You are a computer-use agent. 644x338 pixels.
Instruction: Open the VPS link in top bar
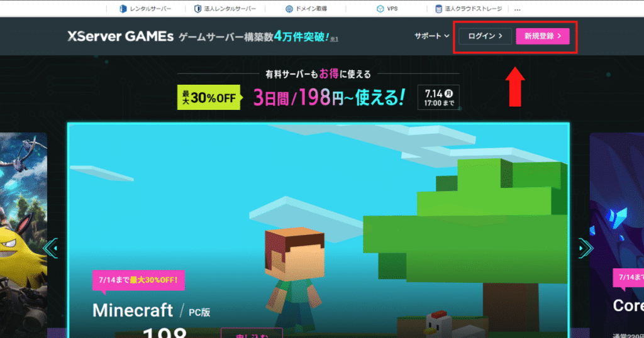click(x=387, y=9)
